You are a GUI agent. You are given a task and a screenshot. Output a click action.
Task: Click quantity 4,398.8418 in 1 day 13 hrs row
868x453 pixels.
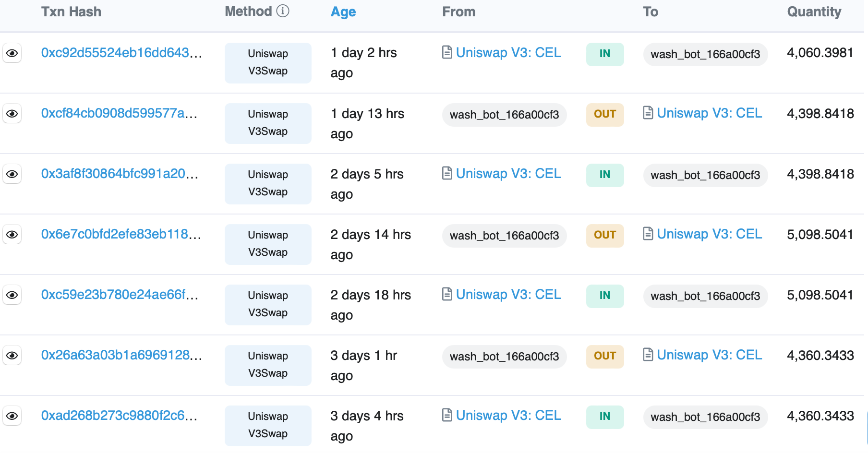tap(820, 114)
